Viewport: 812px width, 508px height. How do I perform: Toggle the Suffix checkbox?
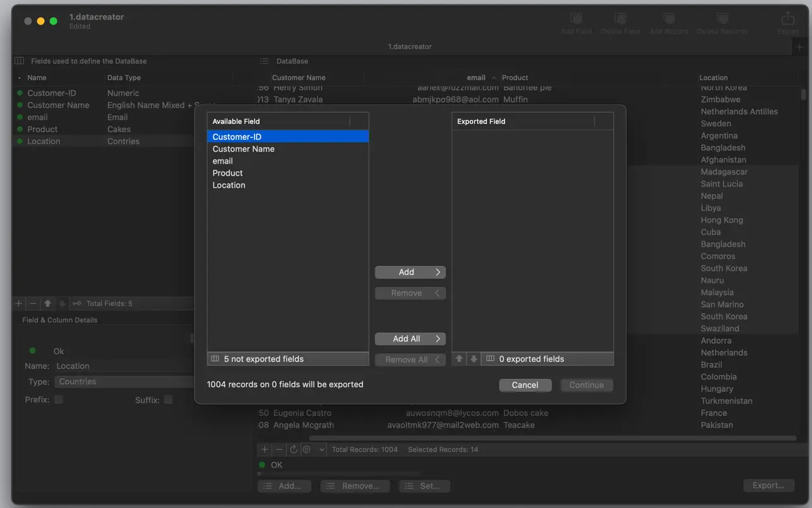click(x=168, y=399)
